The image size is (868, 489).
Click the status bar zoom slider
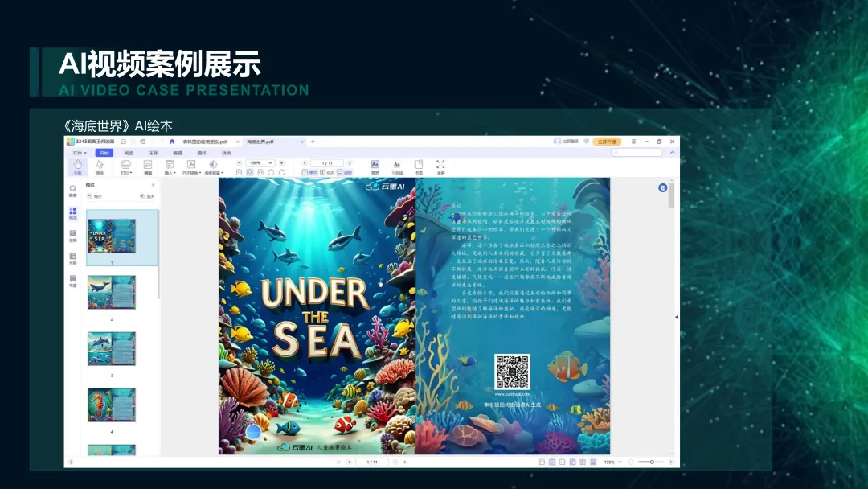[x=652, y=462]
